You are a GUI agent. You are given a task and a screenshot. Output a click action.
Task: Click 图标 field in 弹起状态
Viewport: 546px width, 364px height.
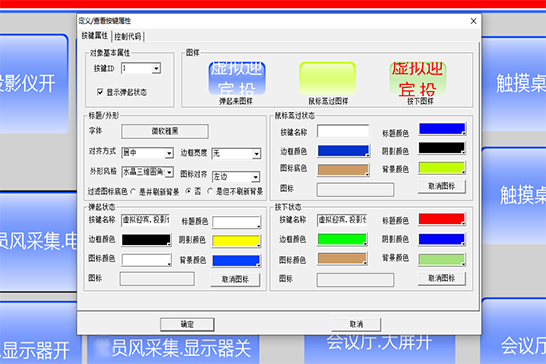(157, 279)
